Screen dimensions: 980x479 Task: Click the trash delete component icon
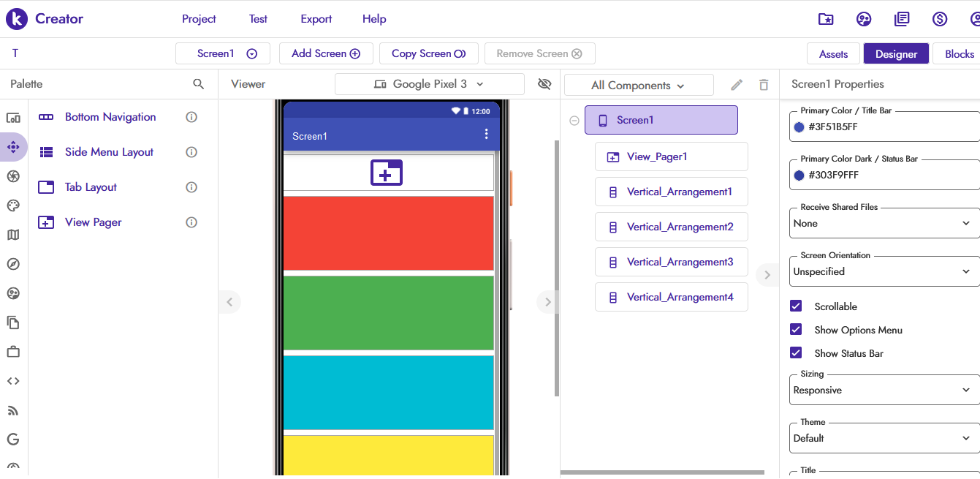click(764, 85)
